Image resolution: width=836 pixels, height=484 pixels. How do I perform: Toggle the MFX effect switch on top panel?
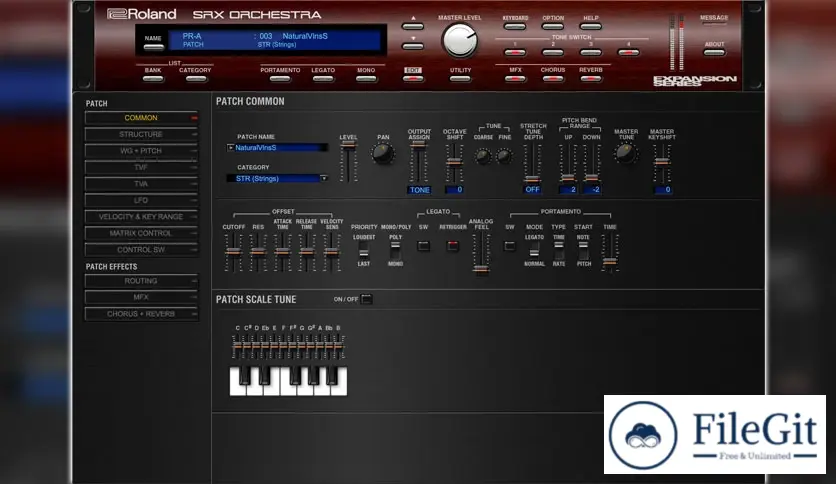pyautogui.click(x=515, y=79)
